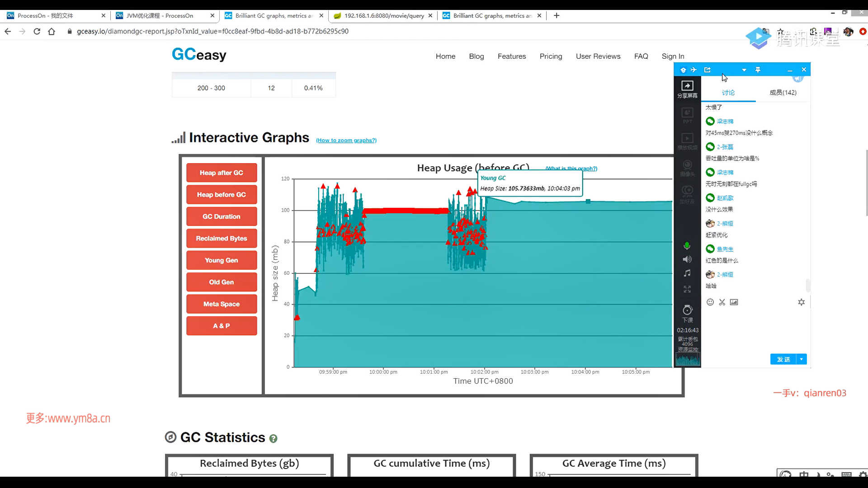Viewport: 868px width, 488px height.
Task: Open chat settings gear icon
Action: 802,302
